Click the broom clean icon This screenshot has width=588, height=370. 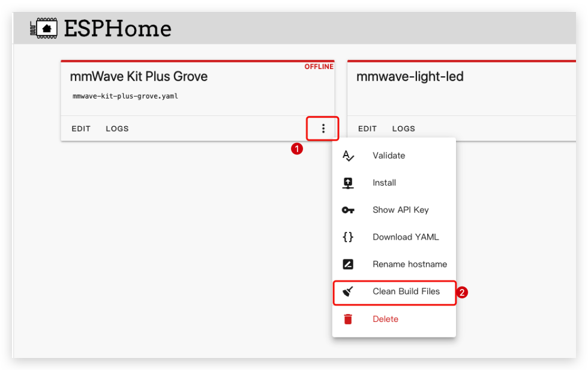coord(348,291)
